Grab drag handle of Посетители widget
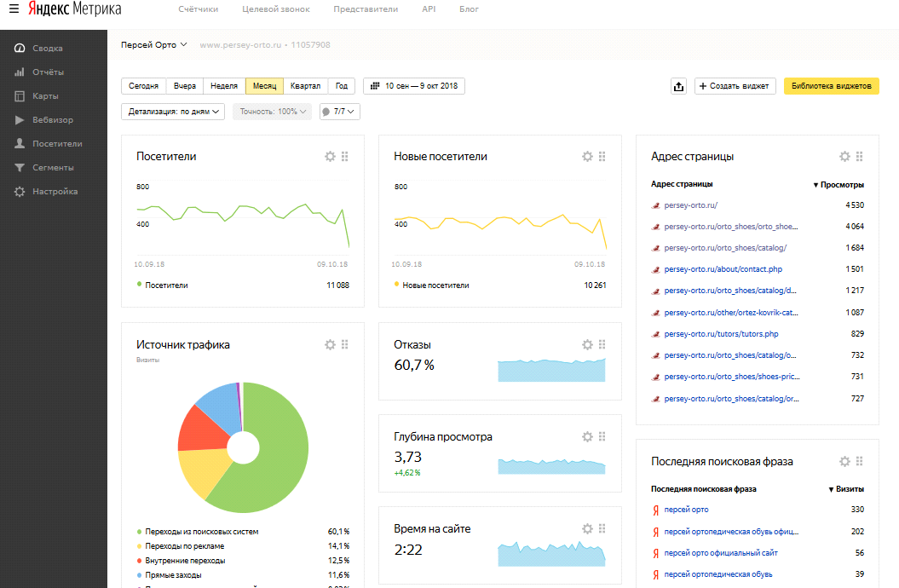 (344, 157)
